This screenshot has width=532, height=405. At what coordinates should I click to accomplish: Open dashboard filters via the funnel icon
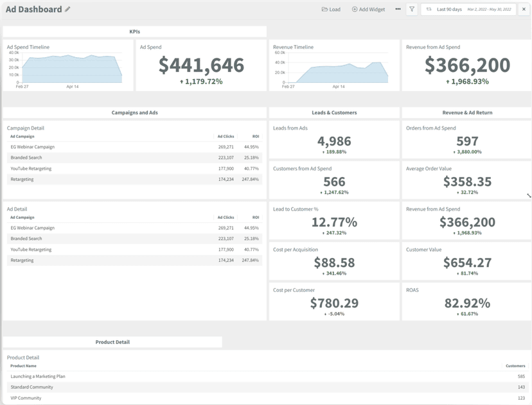pyautogui.click(x=411, y=9)
